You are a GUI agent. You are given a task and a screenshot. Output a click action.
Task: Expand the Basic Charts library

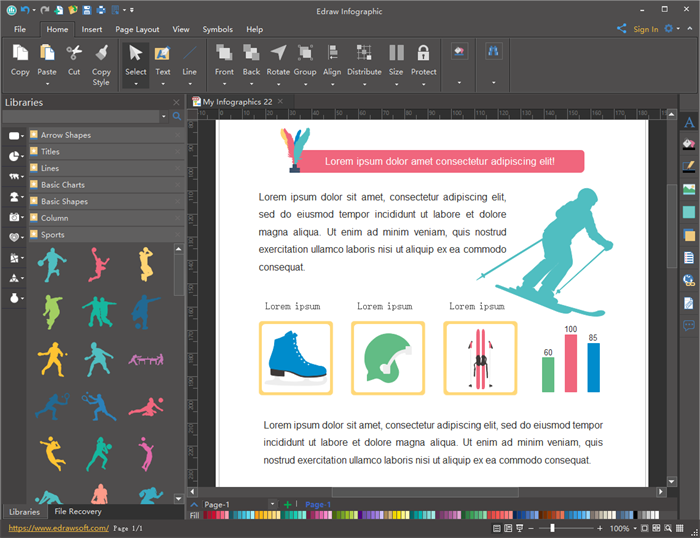pos(63,185)
